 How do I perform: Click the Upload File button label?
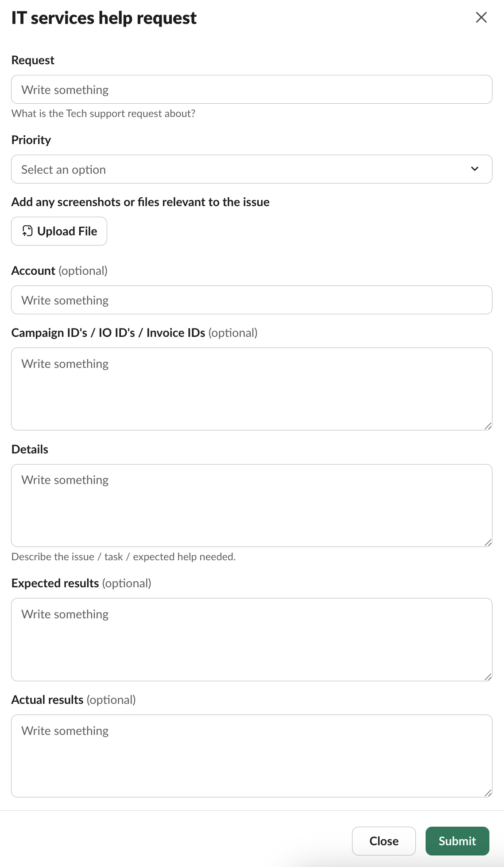(x=67, y=231)
